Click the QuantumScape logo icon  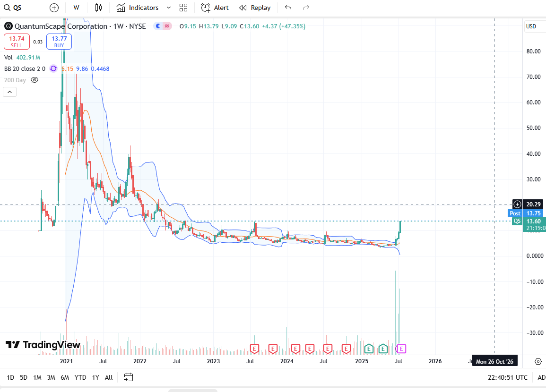9,26
